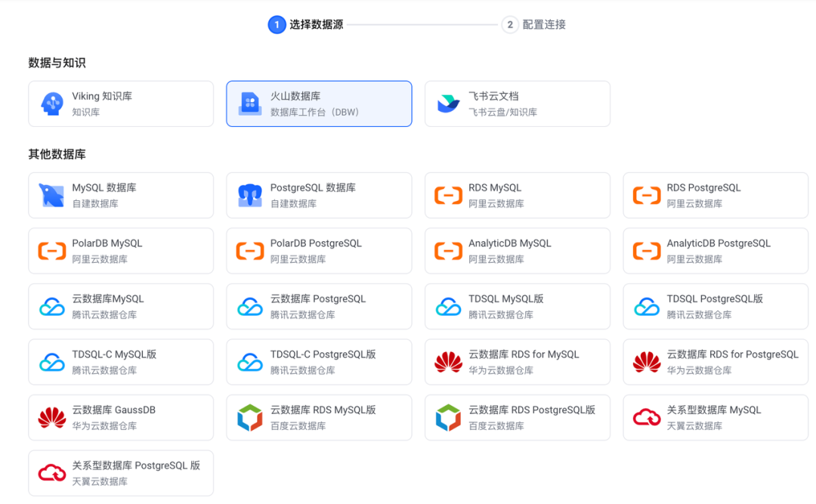
Task: Click the text '关系型数据库 MySQL'
Action: (714, 410)
